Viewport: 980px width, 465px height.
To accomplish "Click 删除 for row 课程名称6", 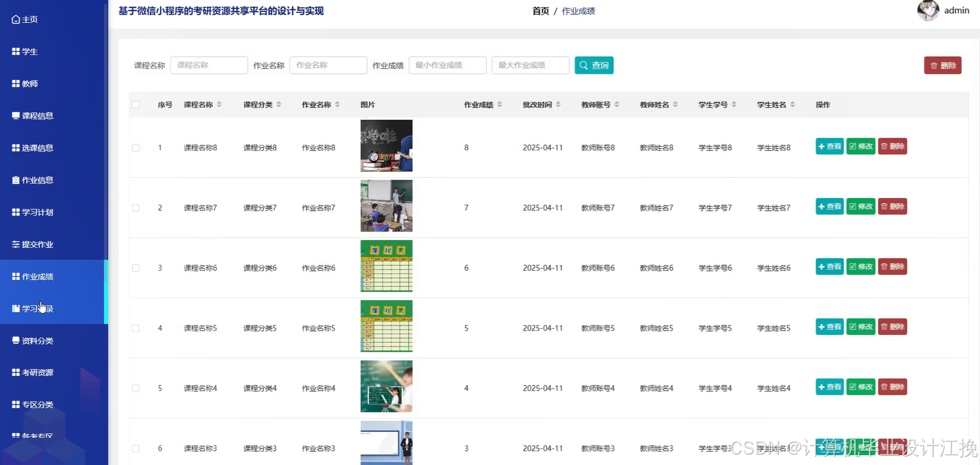I will coord(893,266).
